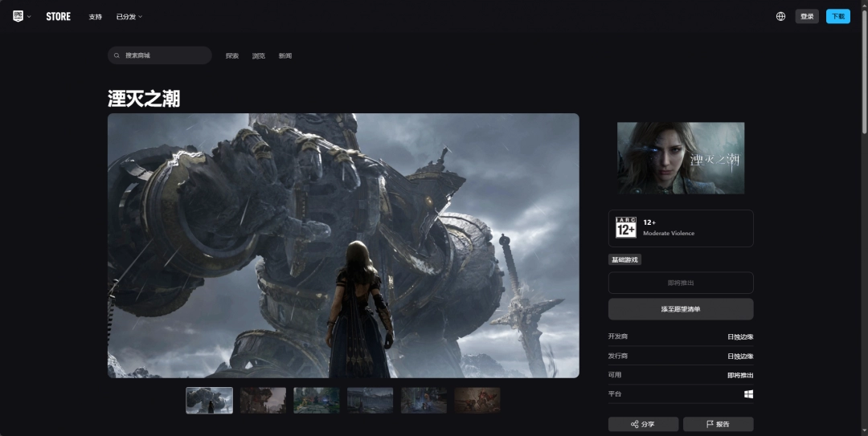Click the STORE logo
This screenshot has width=868, height=436.
(x=58, y=16)
